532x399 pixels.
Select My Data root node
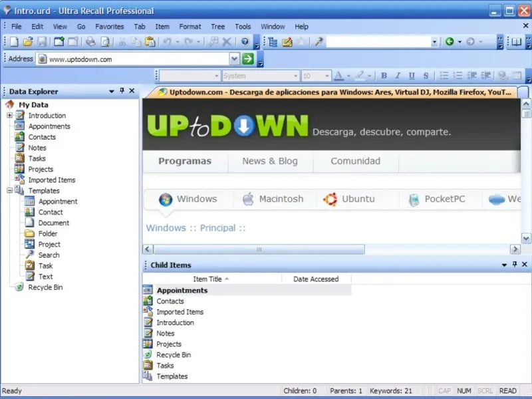pyautogui.click(x=33, y=105)
